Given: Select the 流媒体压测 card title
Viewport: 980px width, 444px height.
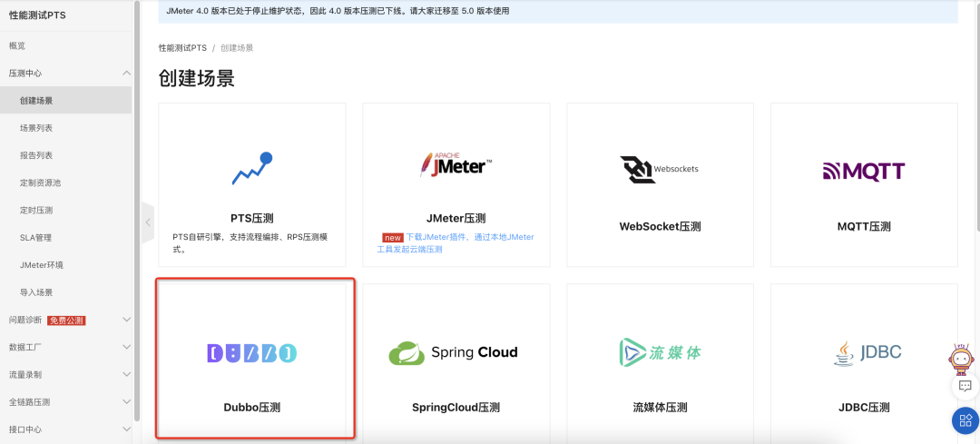Looking at the screenshot, I should [660, 408].
